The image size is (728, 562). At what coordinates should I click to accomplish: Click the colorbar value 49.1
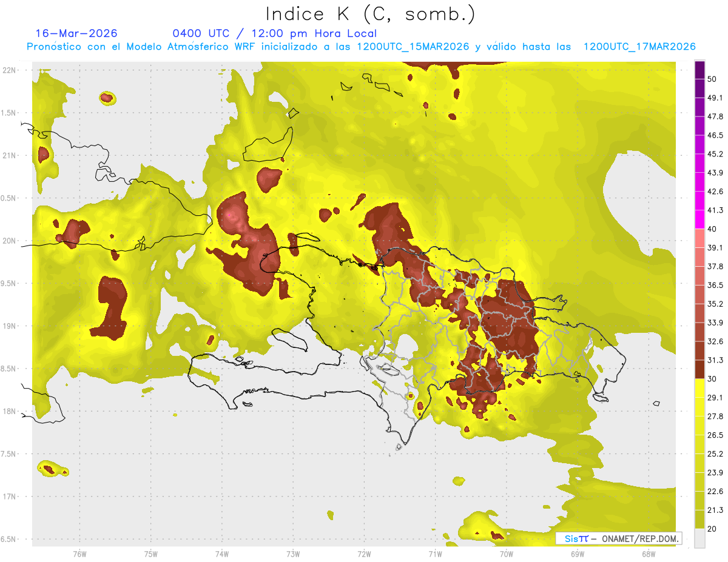click(x=715, y=98)
